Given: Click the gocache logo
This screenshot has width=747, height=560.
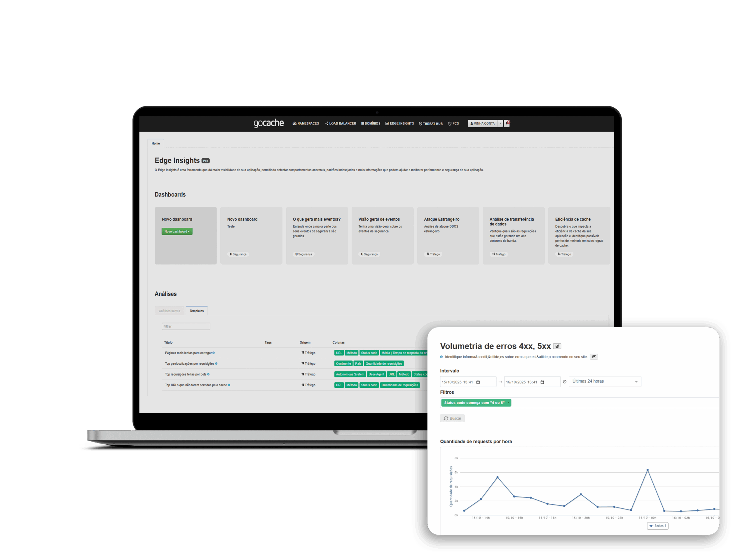Looking at the screenshot, I should pos(268,123).
